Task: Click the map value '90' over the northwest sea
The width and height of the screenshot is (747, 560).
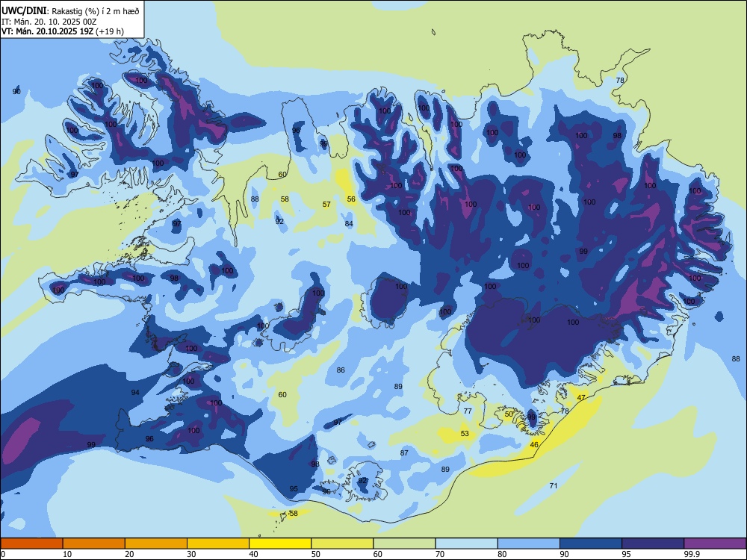Action: tap(16, 91)
